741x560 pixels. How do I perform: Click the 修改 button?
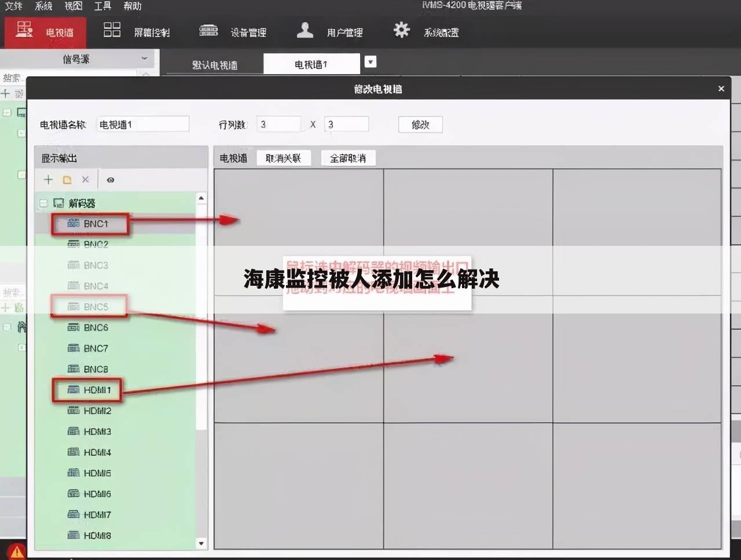420,124
